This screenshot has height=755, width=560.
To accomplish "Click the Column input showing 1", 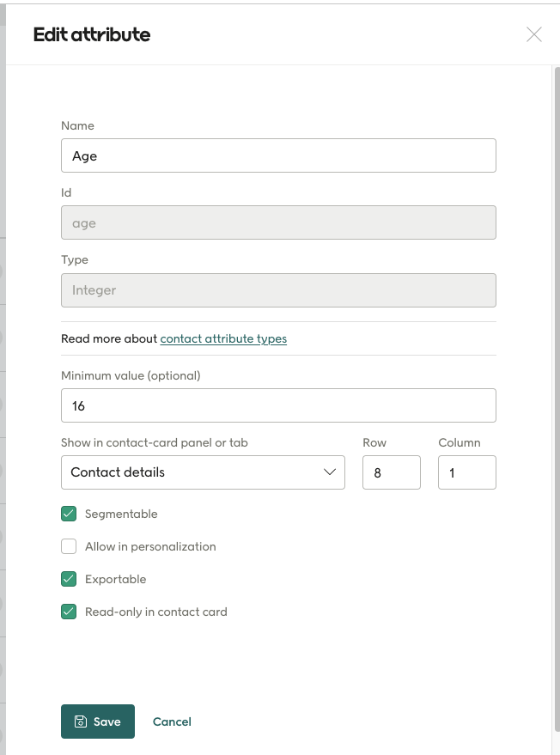I will click(x=466, y=472).
